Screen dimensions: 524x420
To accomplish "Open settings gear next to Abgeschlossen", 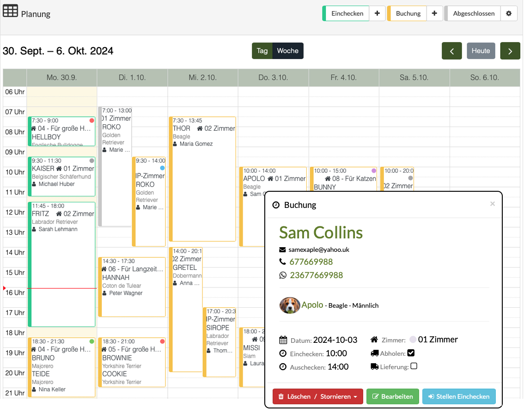I will (509, 13).
